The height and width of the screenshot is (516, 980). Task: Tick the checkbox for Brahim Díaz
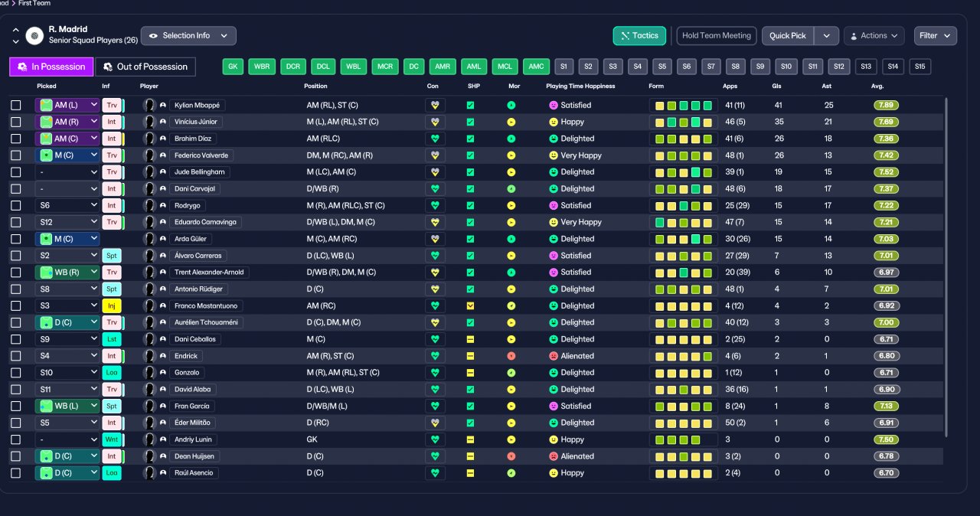(16, 139)
